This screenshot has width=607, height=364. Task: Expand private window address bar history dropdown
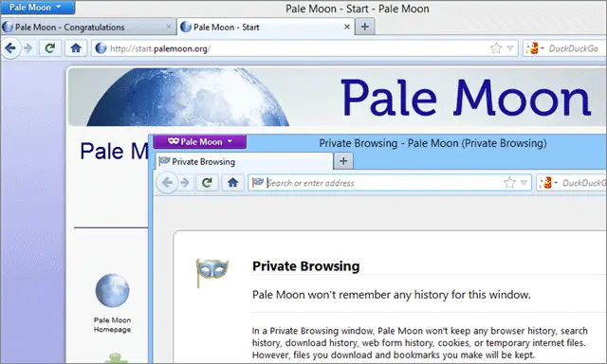click(524, 183)
